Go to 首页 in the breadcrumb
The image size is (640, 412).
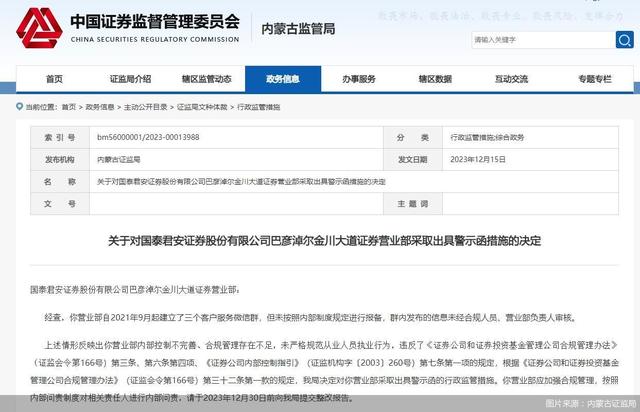[69, 107]
